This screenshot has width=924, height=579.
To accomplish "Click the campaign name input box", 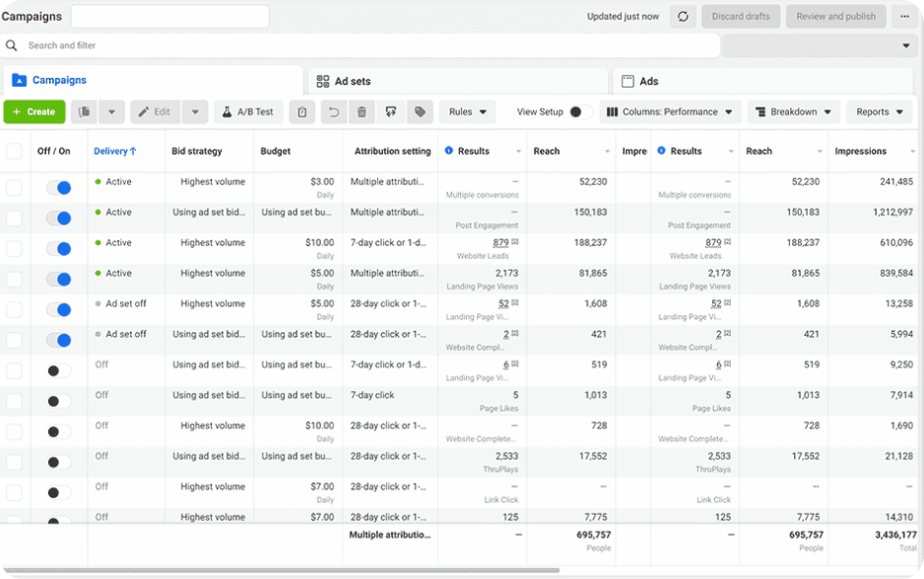I will pos(170,17).
